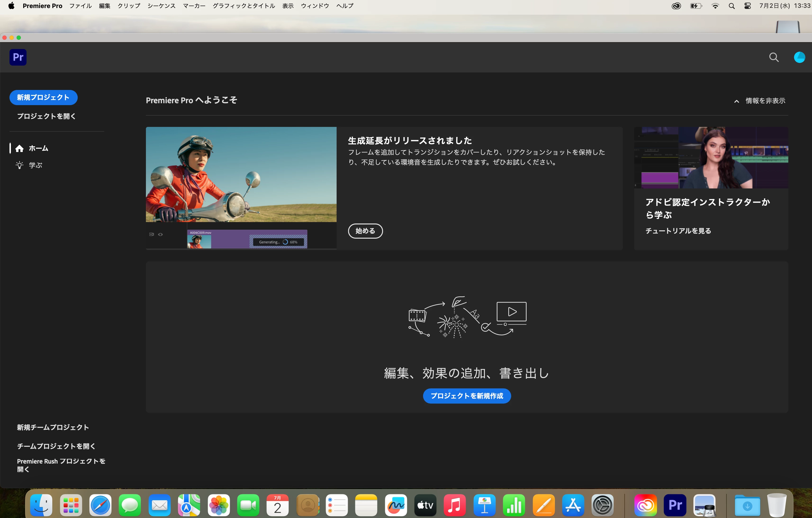Open the user account avatar
Image resolution: width=812 pixels, height=518 pixels.
799,57
